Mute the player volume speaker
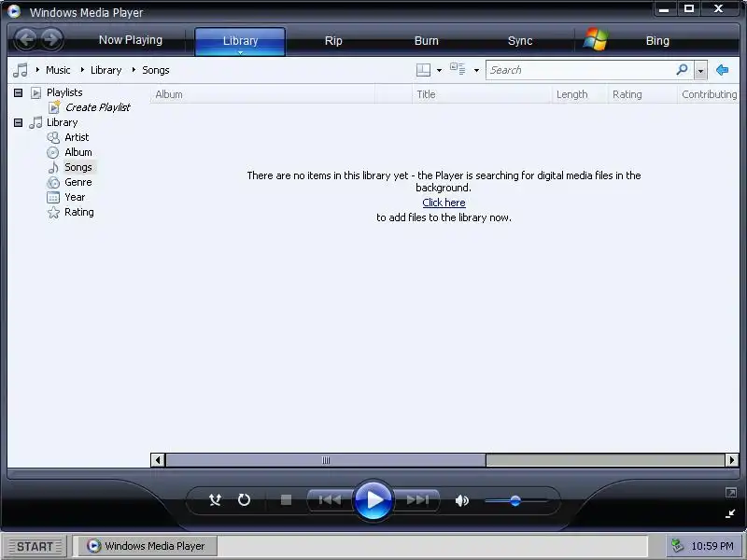 point(461,500)
